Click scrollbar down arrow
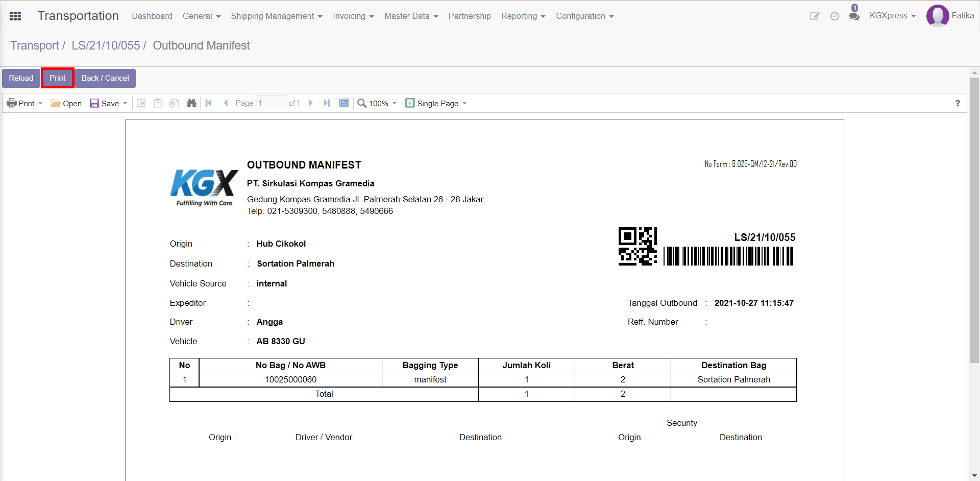 974,476
